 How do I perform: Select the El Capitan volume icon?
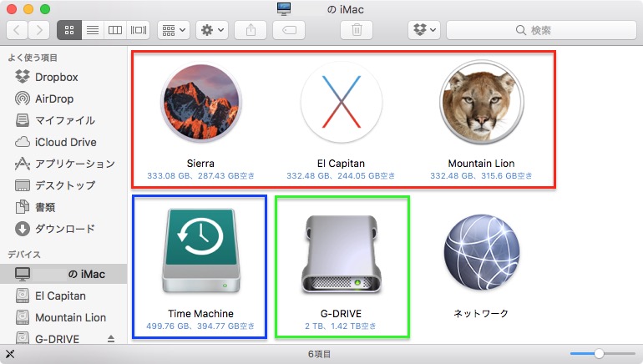pos(342,103)
